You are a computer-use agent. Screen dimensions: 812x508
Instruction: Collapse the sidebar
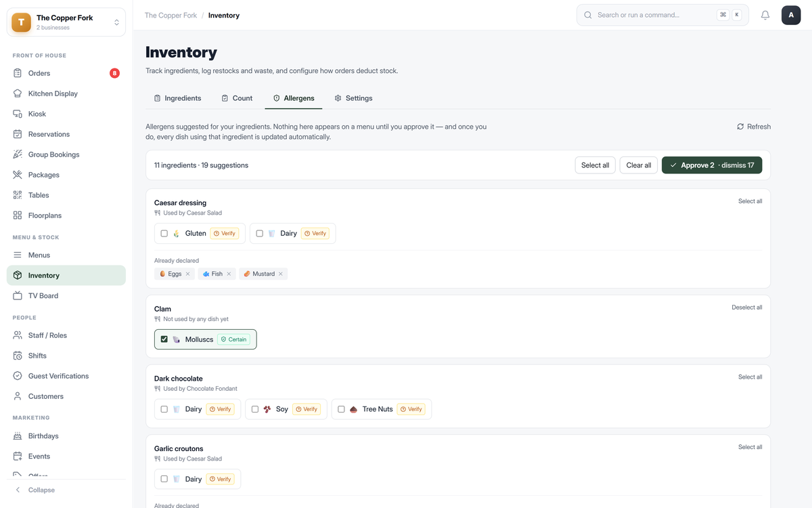(35, 490)
